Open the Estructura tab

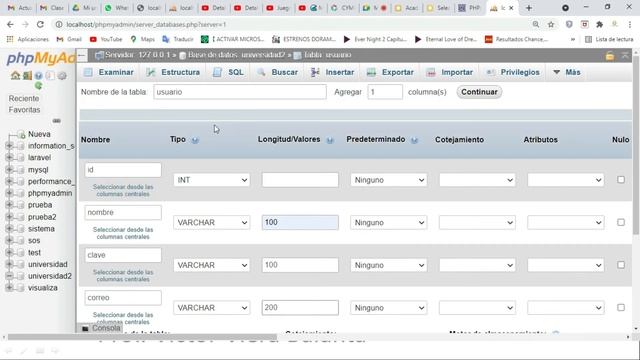coord(173,72)
